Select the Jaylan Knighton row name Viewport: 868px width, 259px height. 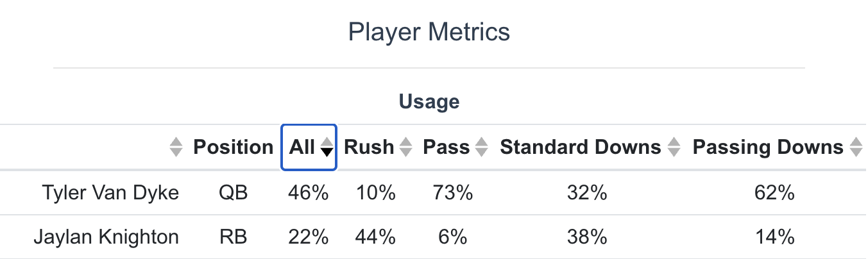point(106,237)
